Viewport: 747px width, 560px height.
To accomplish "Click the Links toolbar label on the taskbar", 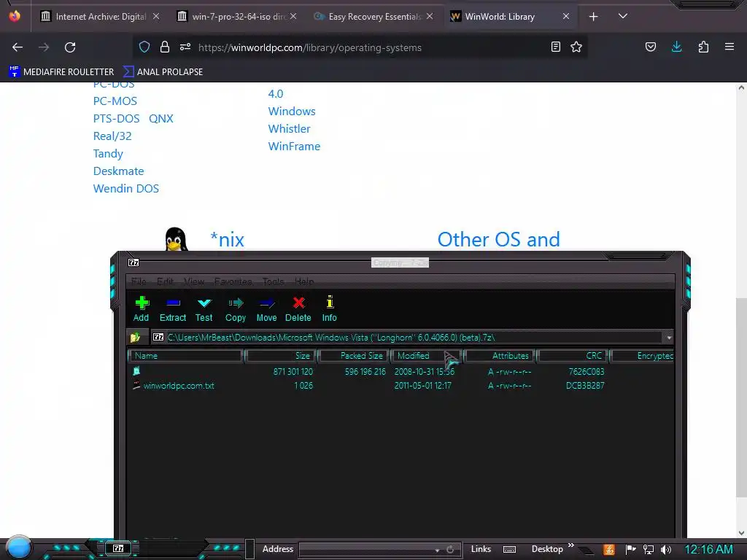I will click(481, 549).
